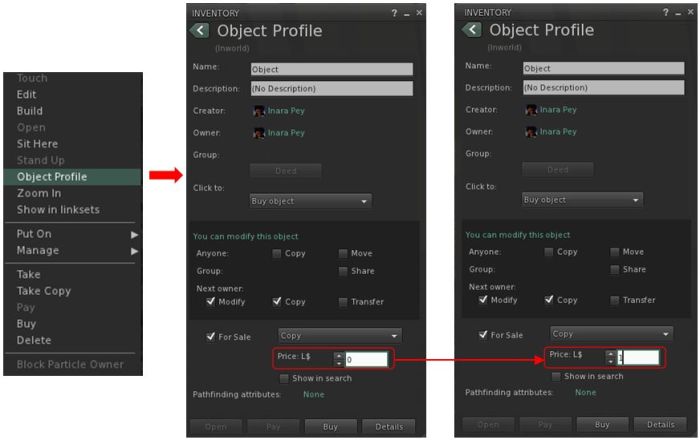Select Object Profile in the context menu
Image resolution: width=700 pixels, height=440 pixels.
pyautogui.click(x=72, y=177)
